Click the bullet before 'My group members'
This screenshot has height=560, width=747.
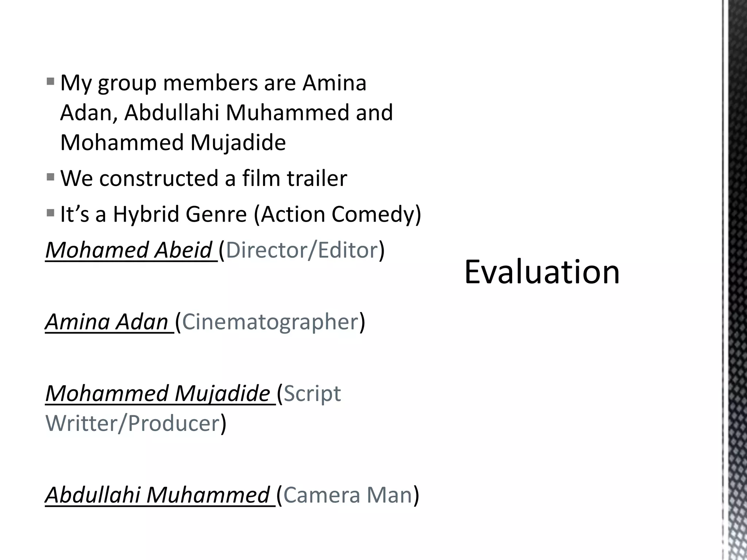pos(51,81)
